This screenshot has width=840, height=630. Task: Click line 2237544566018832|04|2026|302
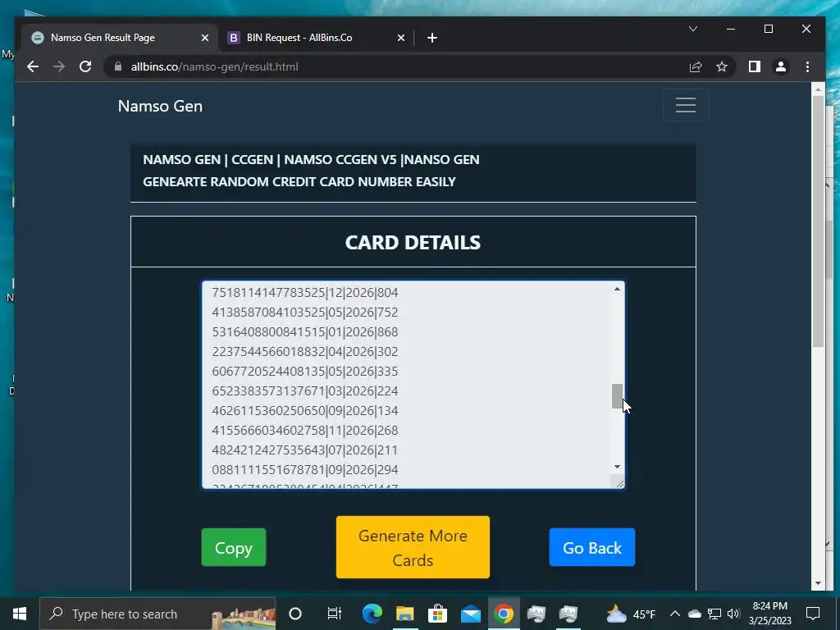coord(305,352)
